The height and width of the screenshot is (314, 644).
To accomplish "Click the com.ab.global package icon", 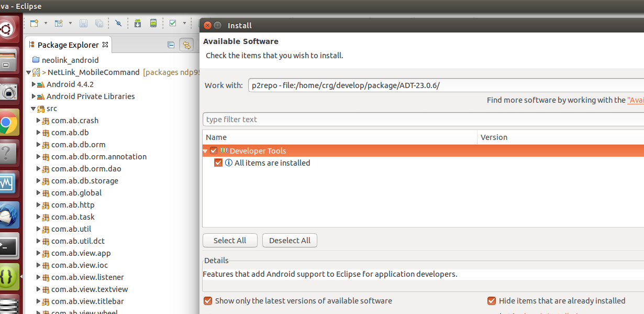I will pyautogui.click(x=46, y=193).
